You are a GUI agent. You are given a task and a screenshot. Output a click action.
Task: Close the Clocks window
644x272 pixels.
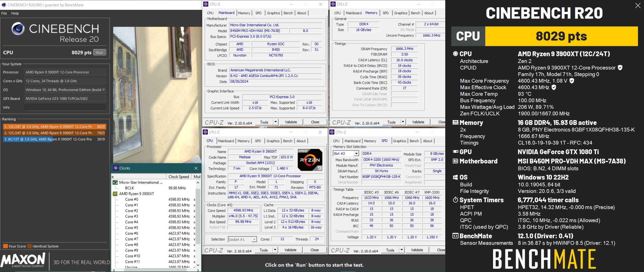(196, 168)
